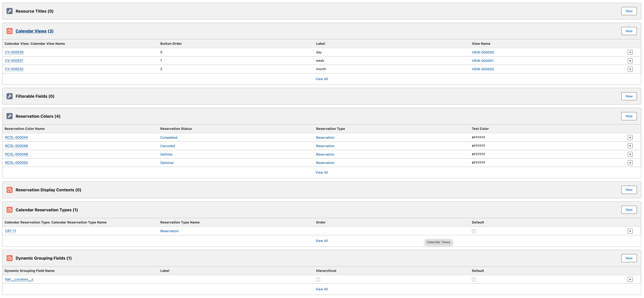Open row actions dropdown for CV-000032
The image size is (644, 298).
(630, 69)
